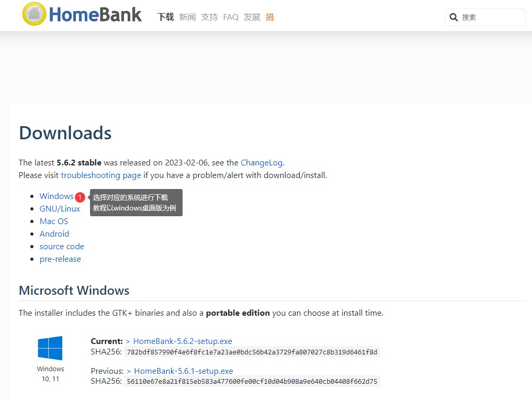Click the search magnifier icon

[x=454, y=17]
